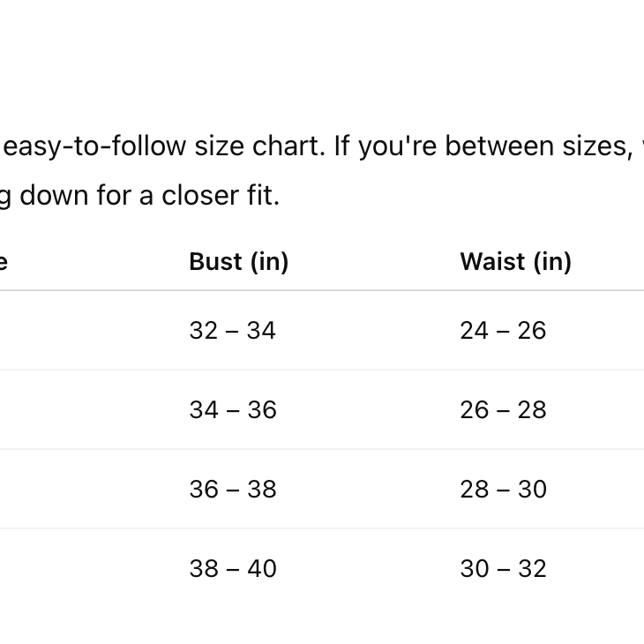Click the word "fit." ending the paragraph

tap(263, 195)
